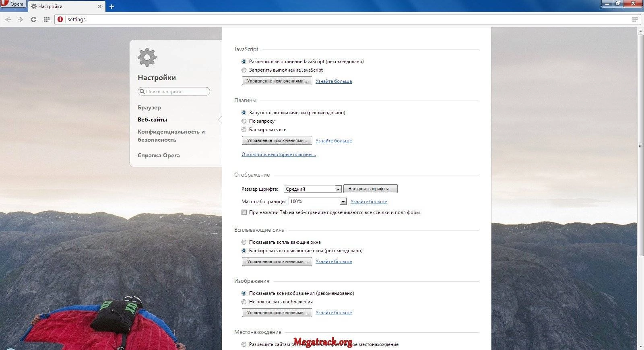Viewport: 644px width, 350px height.
Task: Follow JavaScript Узнайте больше link
Action: point(334,81)
